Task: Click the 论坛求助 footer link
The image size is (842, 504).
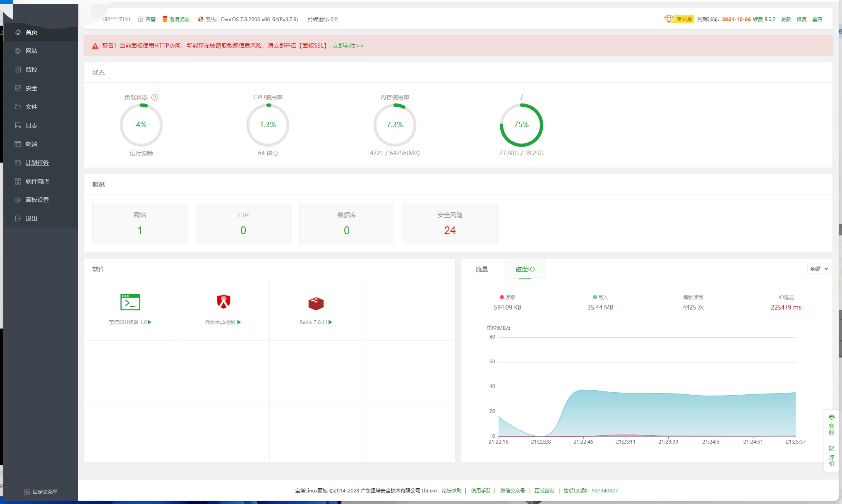Action: [451, 491]
